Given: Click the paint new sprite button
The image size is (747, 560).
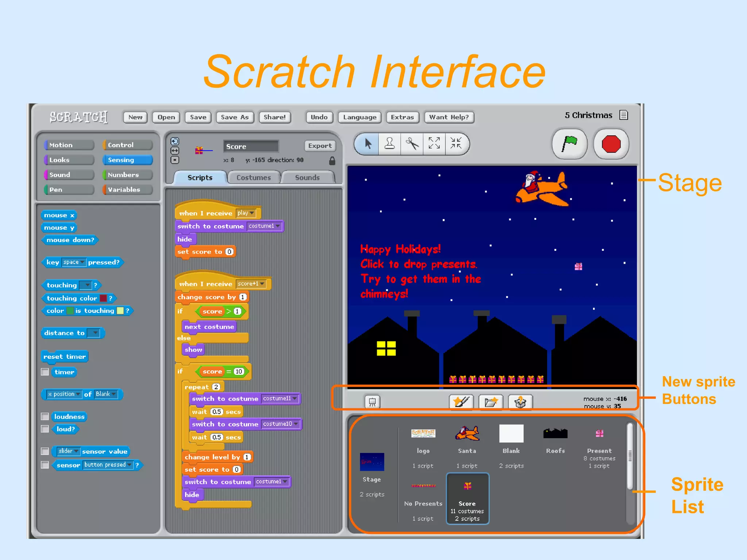Looking at the screenshot, I should (461, 402).
